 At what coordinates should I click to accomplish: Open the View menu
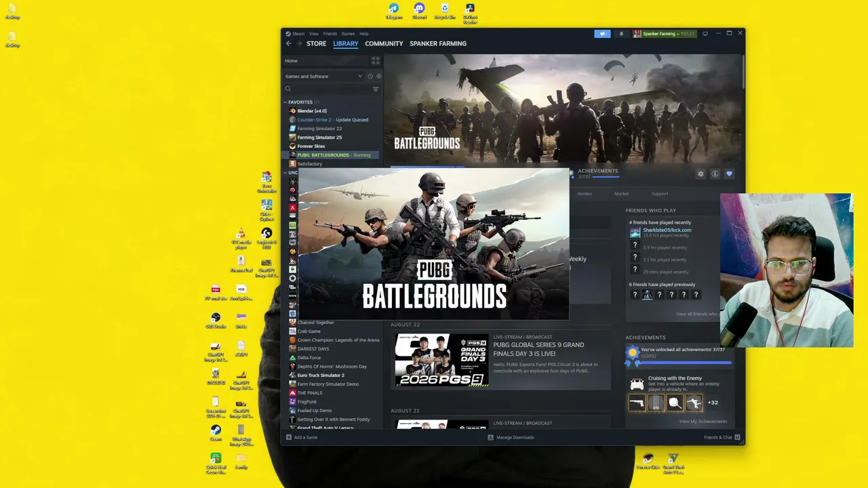click(314, 34)
